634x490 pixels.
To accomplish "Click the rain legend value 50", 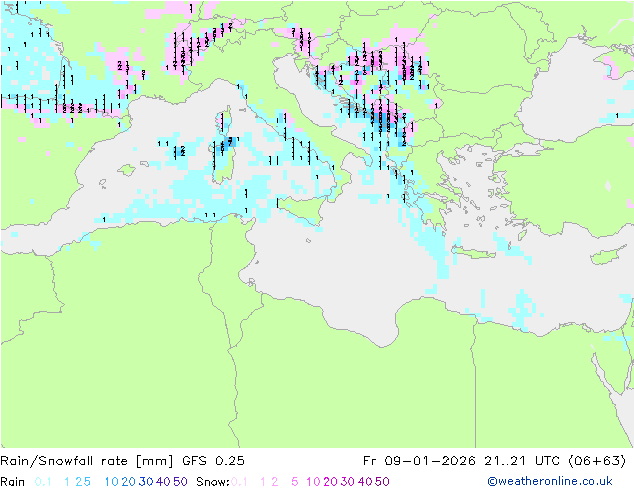I will point(180,482).
